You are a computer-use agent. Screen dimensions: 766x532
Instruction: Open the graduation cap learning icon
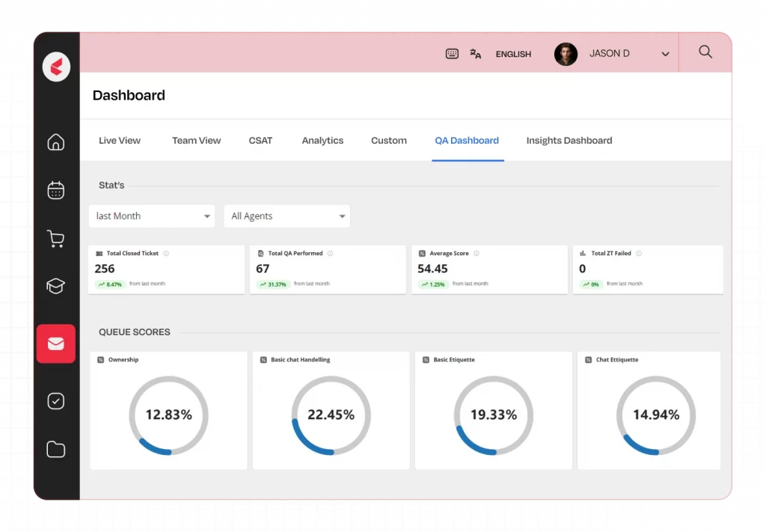coord(55,286)
